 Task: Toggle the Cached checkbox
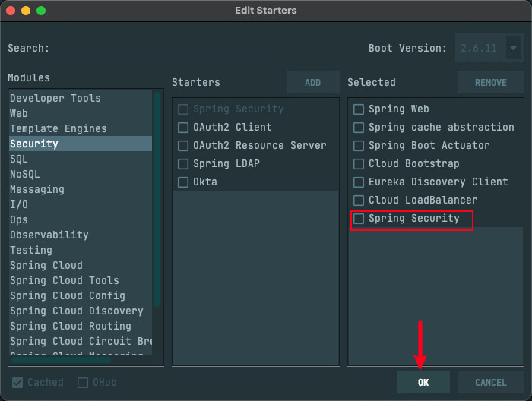pyautogui.click(x=17, y=383)
